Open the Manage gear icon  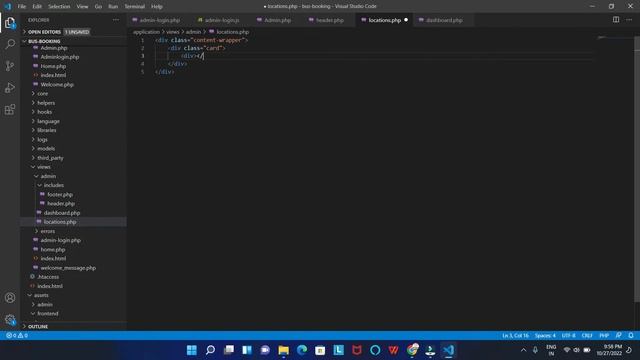click(x=10, y=320)
